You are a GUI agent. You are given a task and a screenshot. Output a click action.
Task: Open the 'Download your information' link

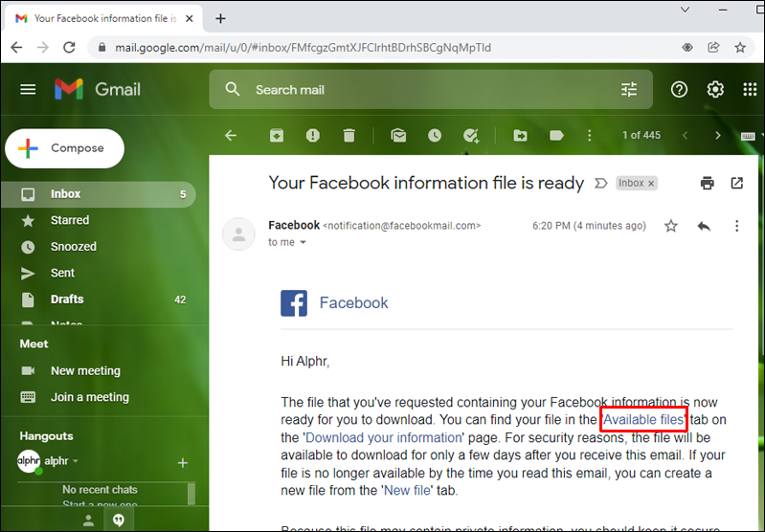point(384,438)
